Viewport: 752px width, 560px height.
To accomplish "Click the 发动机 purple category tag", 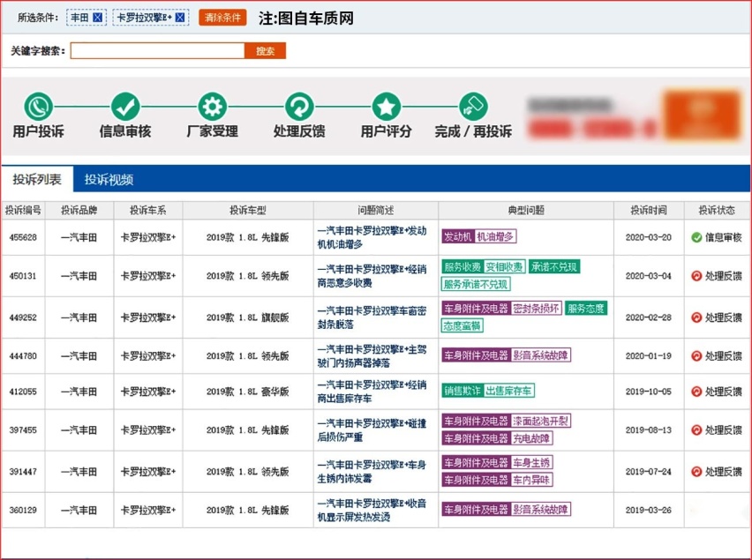I will point(458,236).
